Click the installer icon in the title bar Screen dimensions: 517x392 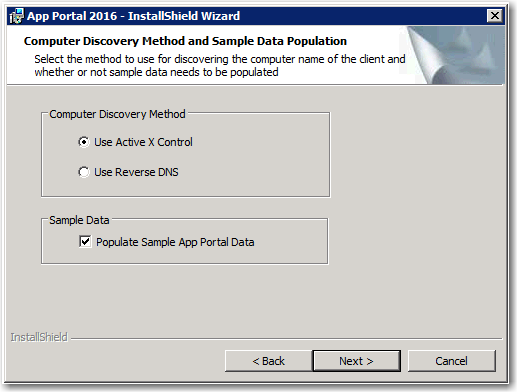(16, 16)
